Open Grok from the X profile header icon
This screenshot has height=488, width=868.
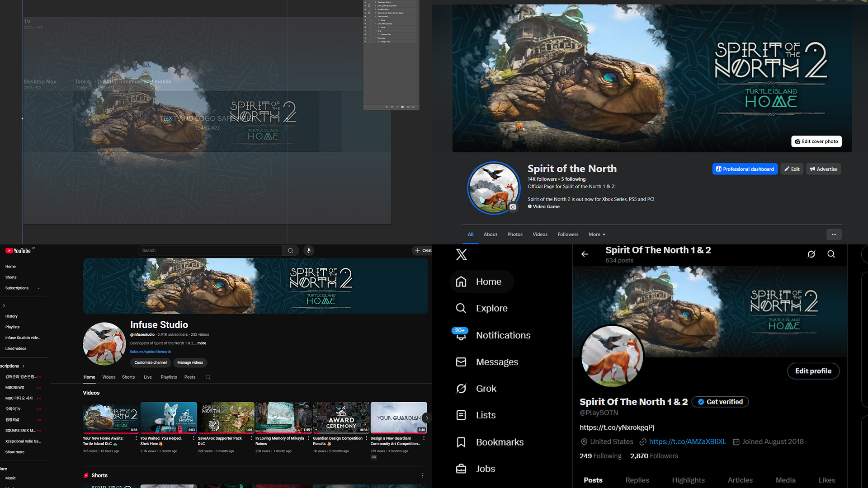[811, 254]
